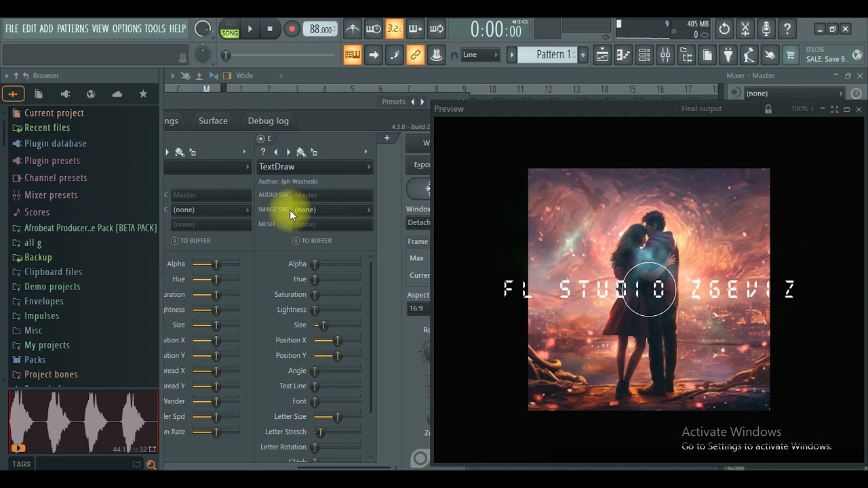Open TextDraw effect dropdown

tap(315, 167)
